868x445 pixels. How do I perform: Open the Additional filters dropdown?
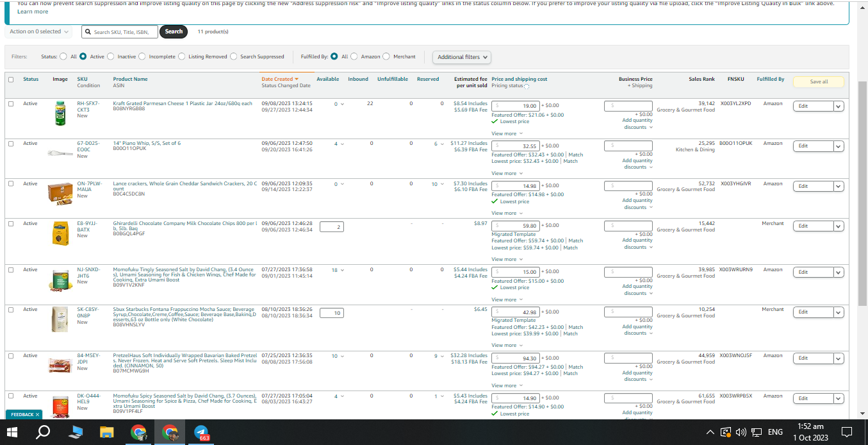click(462, 57)
